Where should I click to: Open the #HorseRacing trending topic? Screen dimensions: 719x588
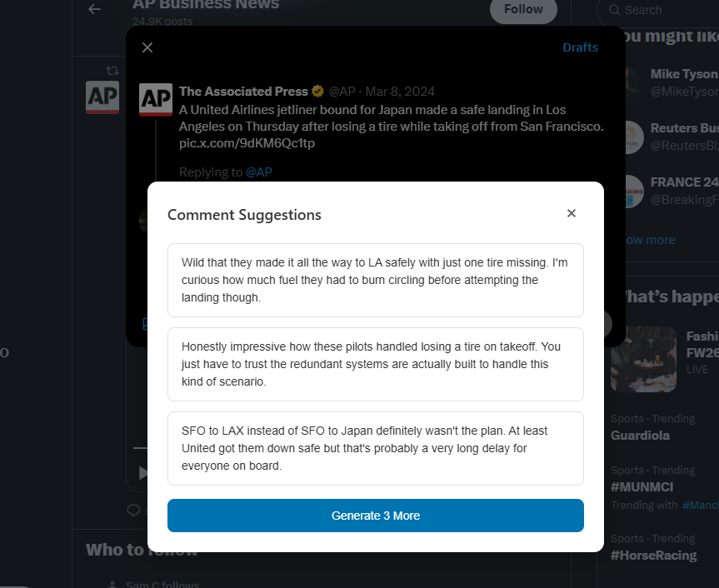click(x=653, y=556)
